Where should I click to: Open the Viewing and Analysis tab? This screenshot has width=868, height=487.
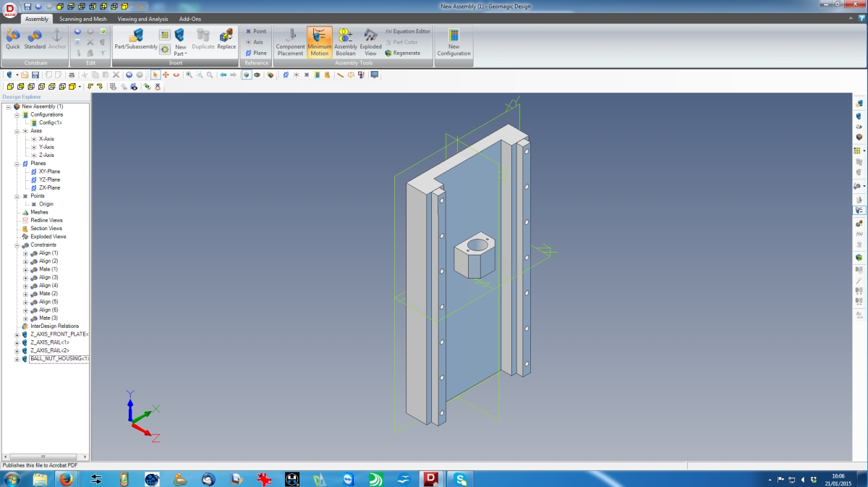click(142, 19)
